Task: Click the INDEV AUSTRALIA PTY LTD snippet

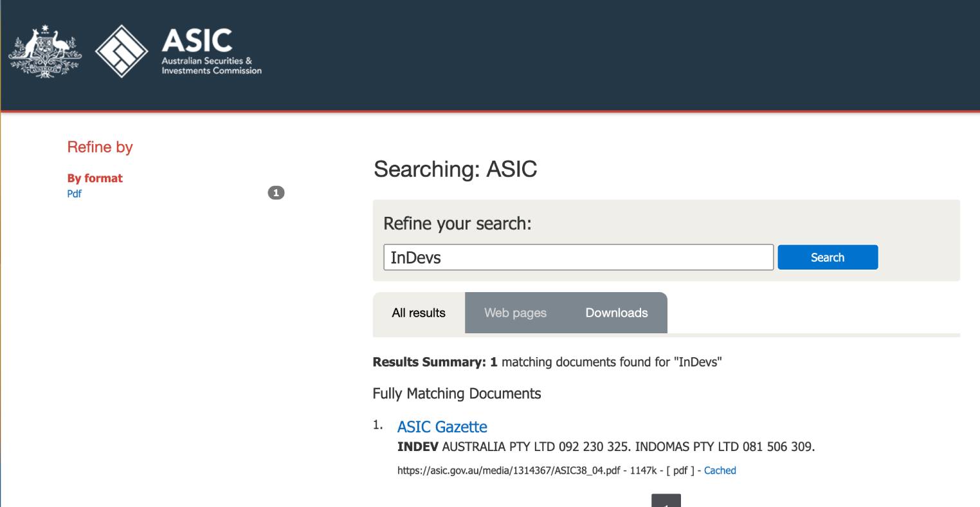Action: click(x=606, y=447)
